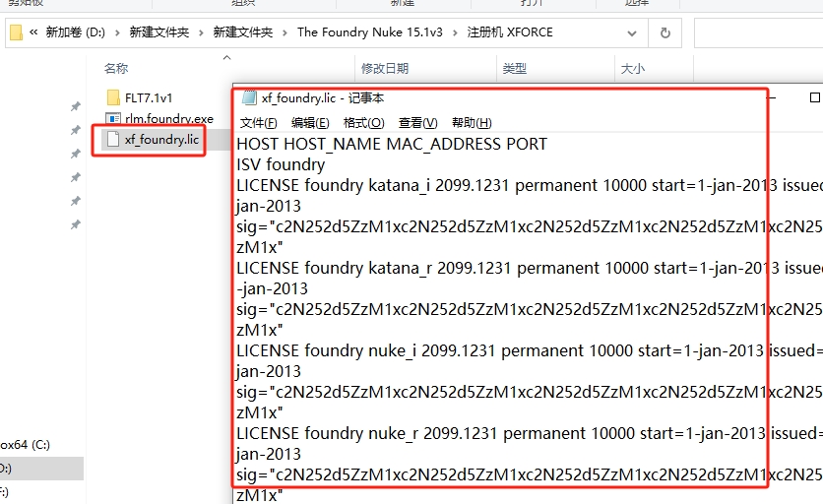
Task: Open the 编辑(E) menu in Notepad
Action: (x=309, y=123)
